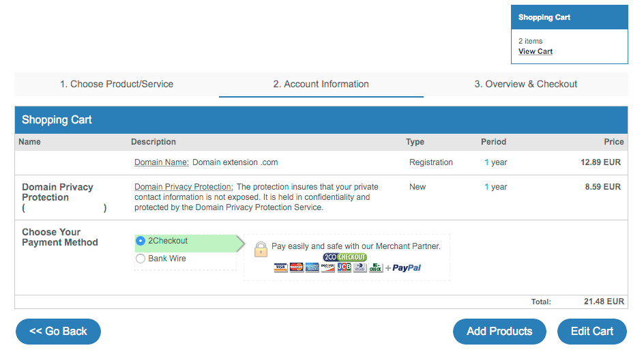
Task: Click the padlock security icon
Action: pyautogui.click(x=261, y=250)
